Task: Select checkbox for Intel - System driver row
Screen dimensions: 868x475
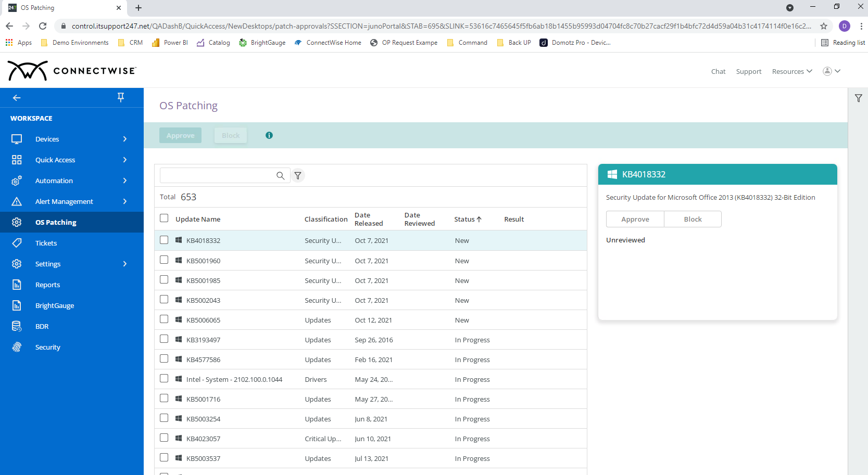Action: pyautogui.click(x=164, y=379)
